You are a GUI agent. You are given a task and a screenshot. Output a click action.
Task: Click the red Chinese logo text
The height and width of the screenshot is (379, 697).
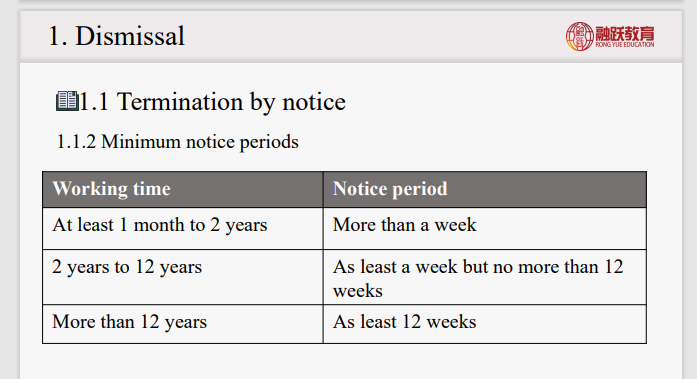(625, 33)
